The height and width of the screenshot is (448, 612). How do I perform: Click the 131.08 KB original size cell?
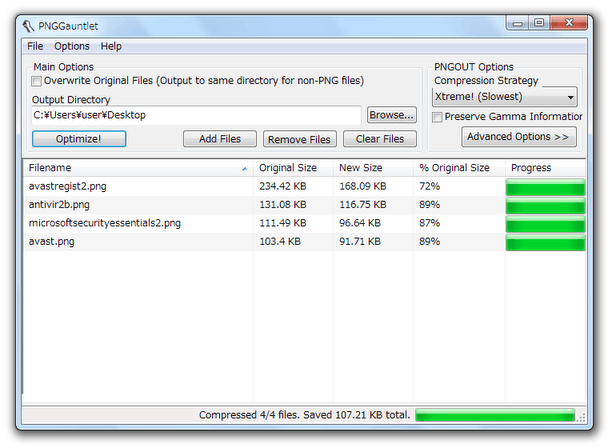pyautogui.click(x=283, y=205)
